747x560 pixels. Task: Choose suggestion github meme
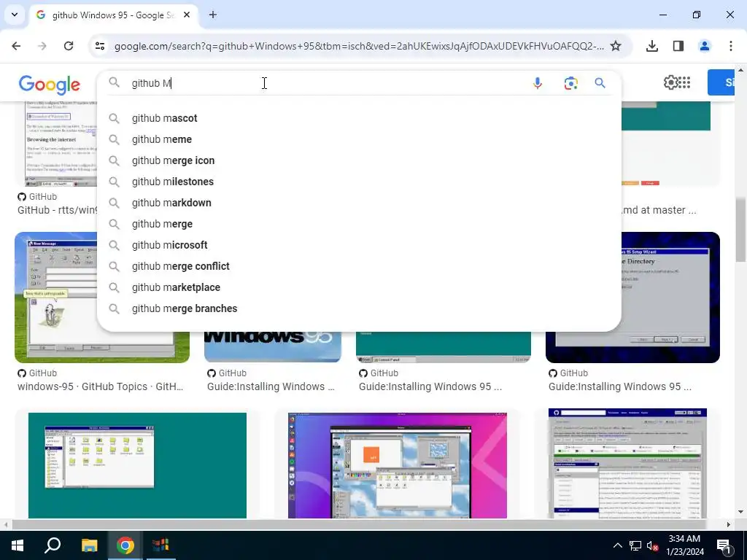[x=359, y=139]
